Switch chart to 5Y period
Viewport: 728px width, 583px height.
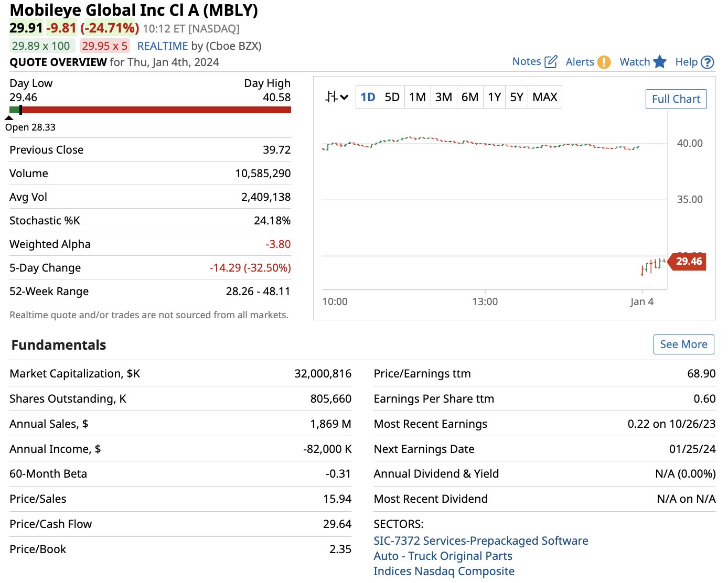click(517, 97)
